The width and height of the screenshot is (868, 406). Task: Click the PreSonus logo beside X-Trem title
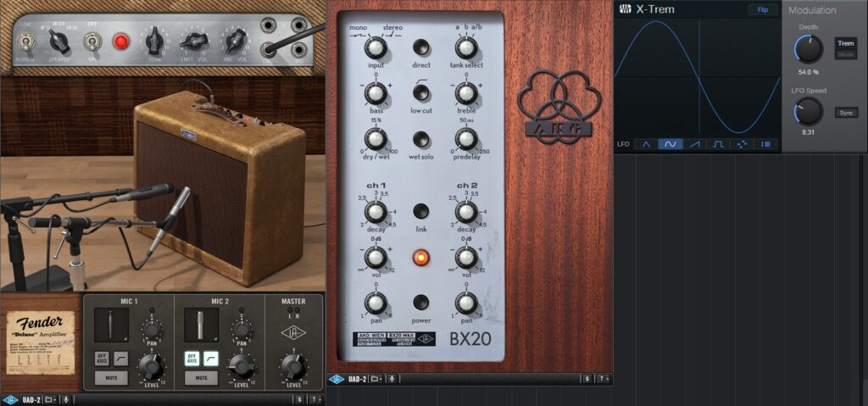pyautogui.click(x=626, y=9)
